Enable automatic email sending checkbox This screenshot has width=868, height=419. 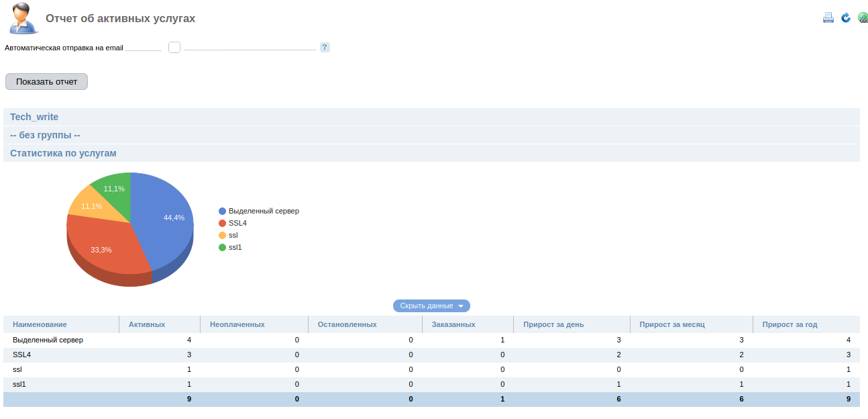point(174,48)
